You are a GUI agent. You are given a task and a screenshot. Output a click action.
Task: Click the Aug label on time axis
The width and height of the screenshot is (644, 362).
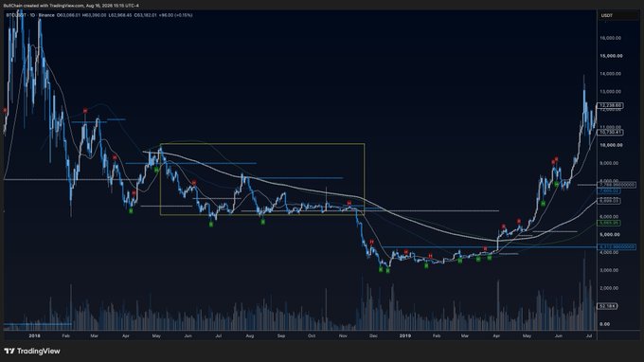tap(250, 335)
